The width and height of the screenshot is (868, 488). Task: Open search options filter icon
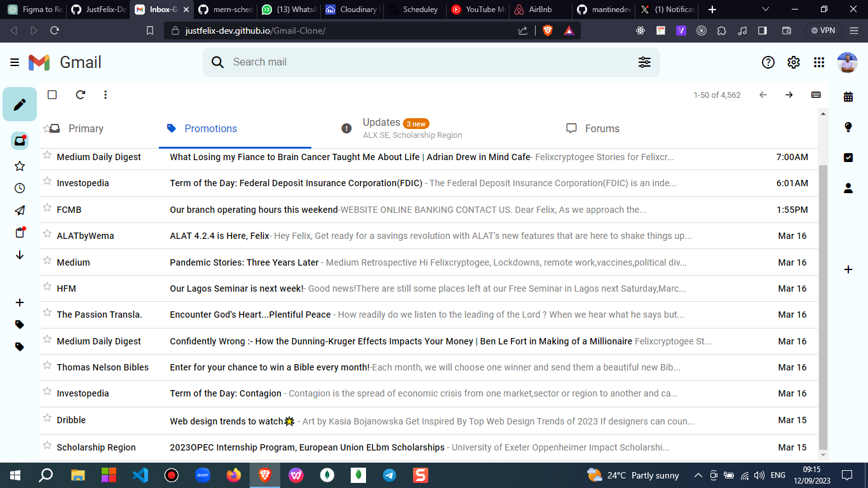pyautogui.click(x=644, y=62)
